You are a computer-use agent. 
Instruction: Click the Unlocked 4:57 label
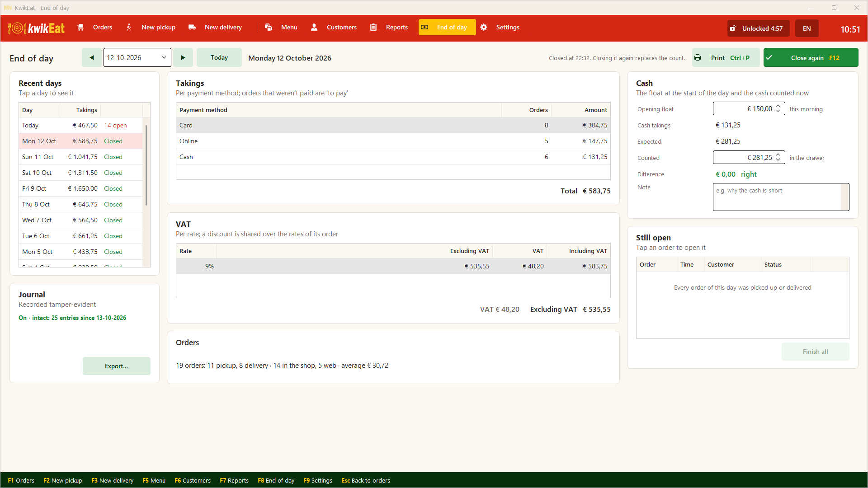[762, 28]
